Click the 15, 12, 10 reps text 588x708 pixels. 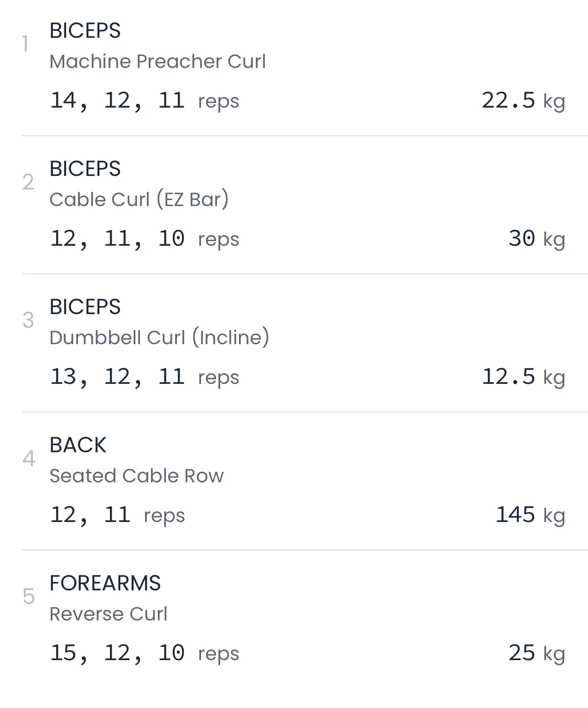point(144,653)
